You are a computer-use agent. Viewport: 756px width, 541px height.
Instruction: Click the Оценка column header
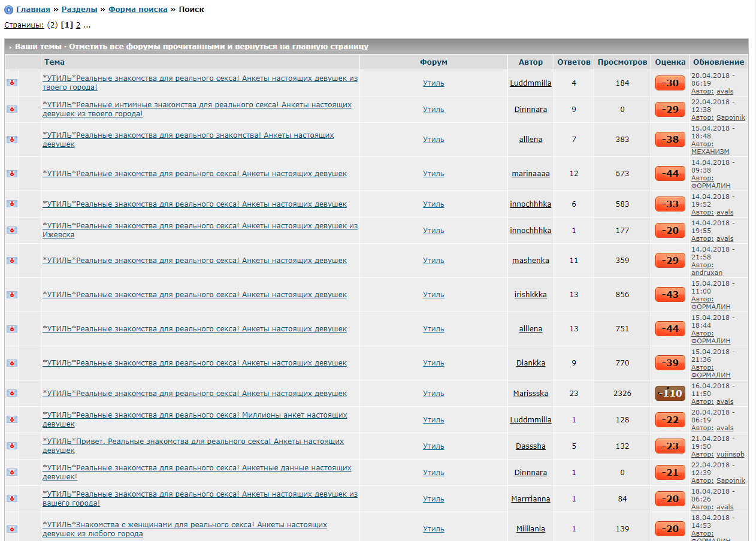(x=670, y=62)
